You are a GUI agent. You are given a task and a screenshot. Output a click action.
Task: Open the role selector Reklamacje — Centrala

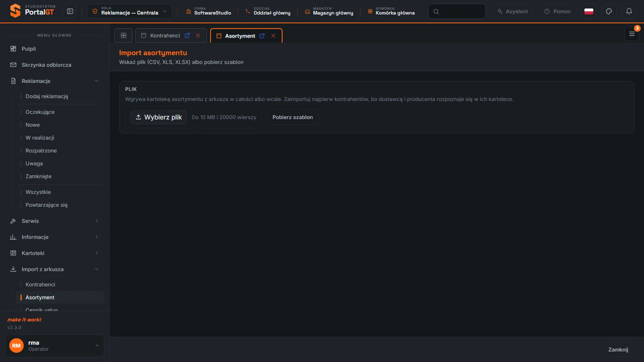[130, 11]
